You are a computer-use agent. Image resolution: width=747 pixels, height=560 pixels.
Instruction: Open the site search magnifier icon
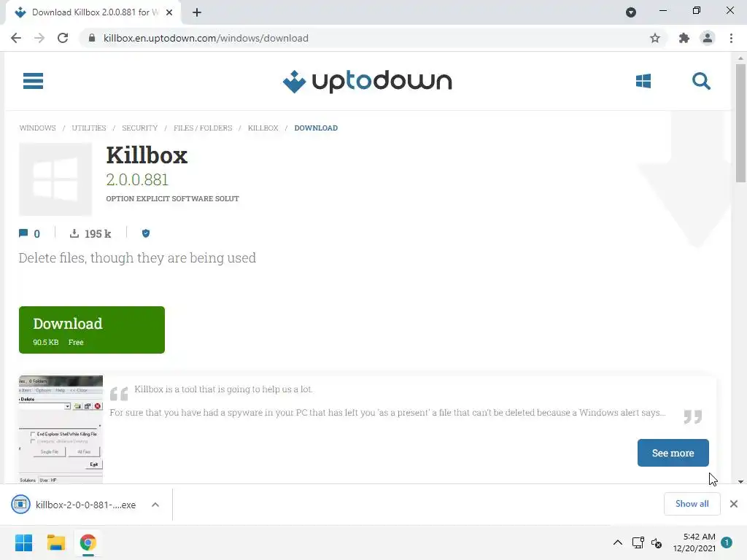pyautogui.click(x=701, y=81)
